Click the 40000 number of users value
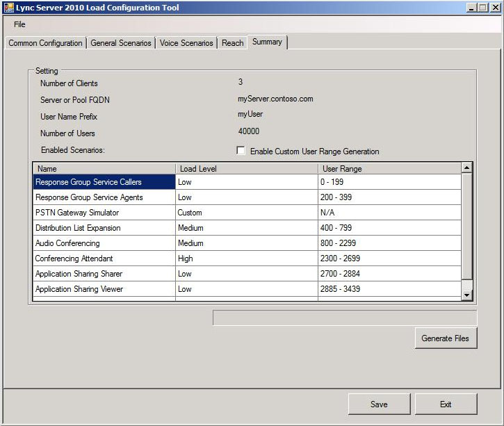 click(249, 131)
